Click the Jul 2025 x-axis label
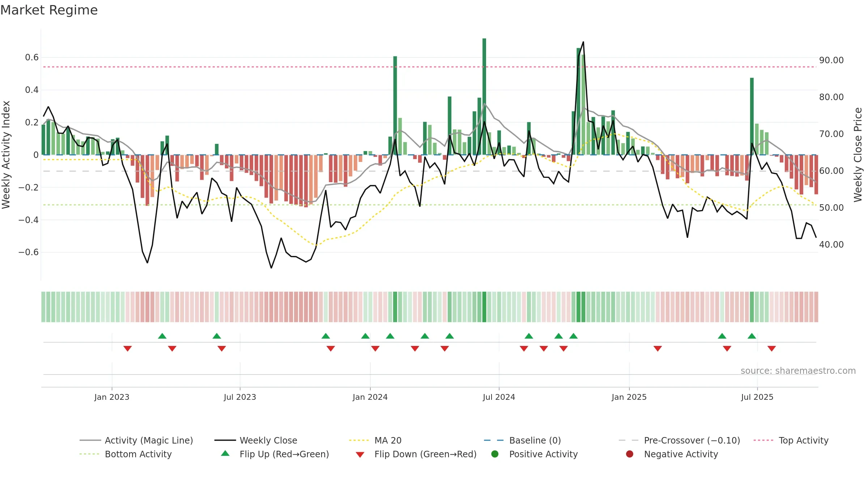868x488 pixels. (x=757, y=397)
